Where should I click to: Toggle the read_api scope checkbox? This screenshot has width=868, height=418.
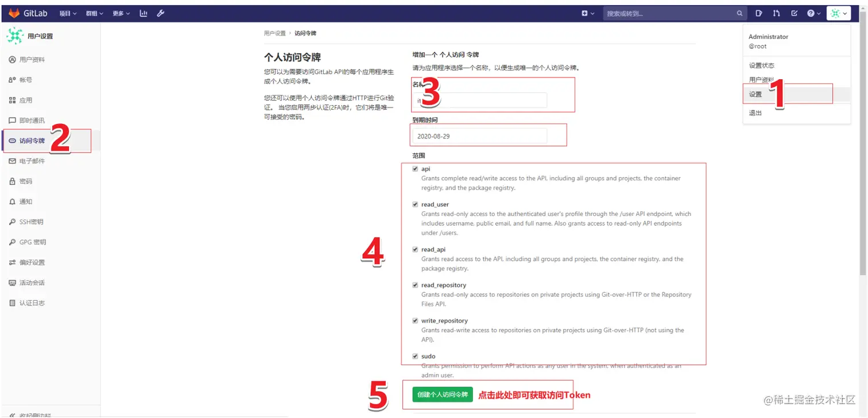(415, 249)
